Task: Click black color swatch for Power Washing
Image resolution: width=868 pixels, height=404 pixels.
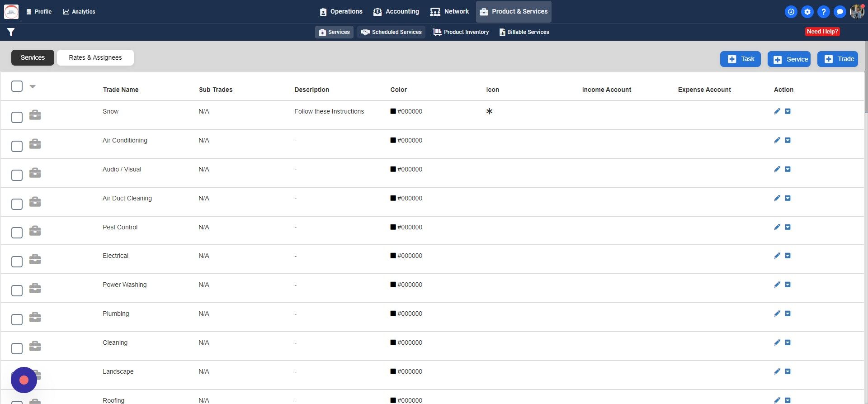Action: coord(393,285)
